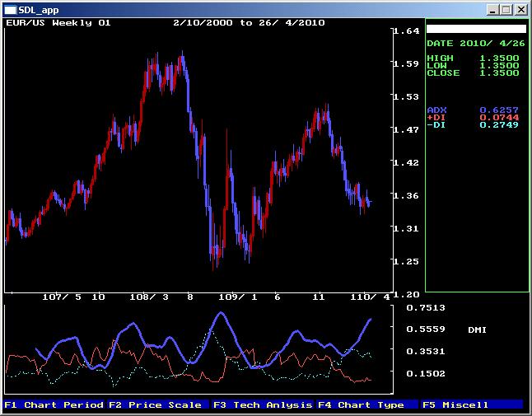Click the 1.64 price axis label
Viewport: 532px width, 416px height.
click(407, 30)
